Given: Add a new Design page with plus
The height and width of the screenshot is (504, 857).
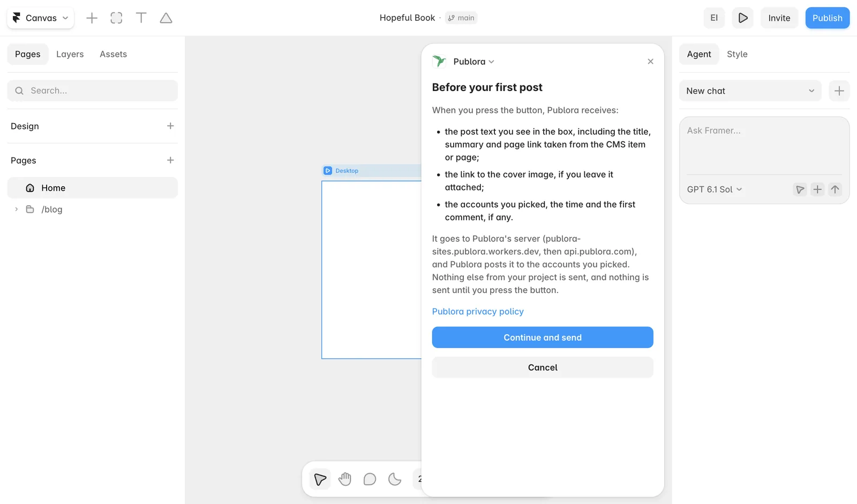Looking at the screenshot, I should pyautogui.click(x=170, y=126).
